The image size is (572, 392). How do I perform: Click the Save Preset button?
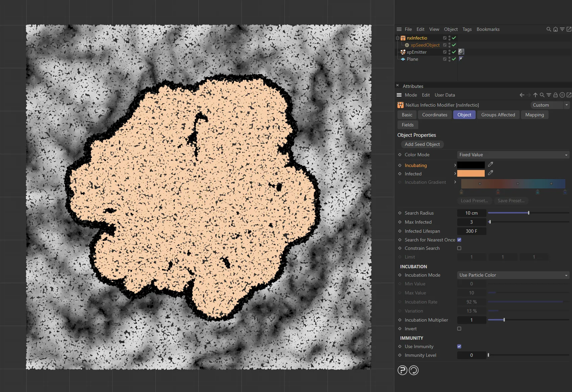511,201
